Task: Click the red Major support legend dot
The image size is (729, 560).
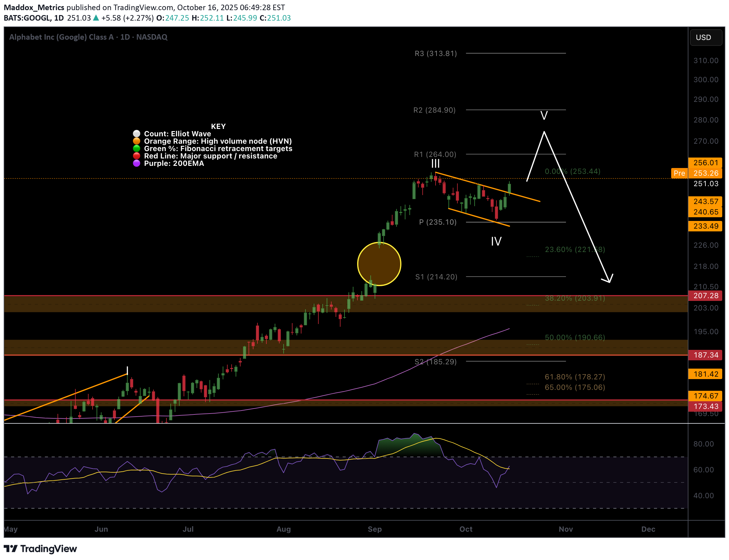Action: click(x=137, y=156)
